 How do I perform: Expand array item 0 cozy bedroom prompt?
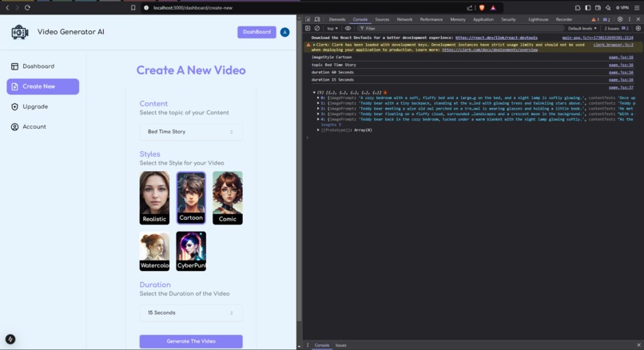pyautogui.click(x=318, y=98)
